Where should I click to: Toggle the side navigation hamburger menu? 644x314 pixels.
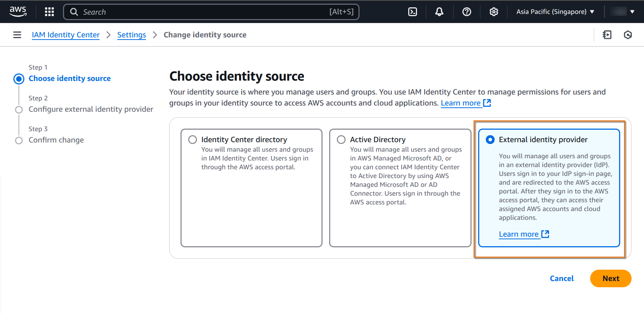click(x=17, y=35)
